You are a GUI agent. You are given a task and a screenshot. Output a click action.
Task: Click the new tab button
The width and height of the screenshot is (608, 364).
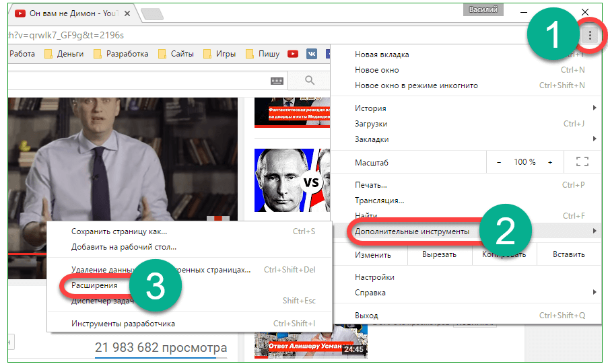pyautogui.click(x=152, y=14)
